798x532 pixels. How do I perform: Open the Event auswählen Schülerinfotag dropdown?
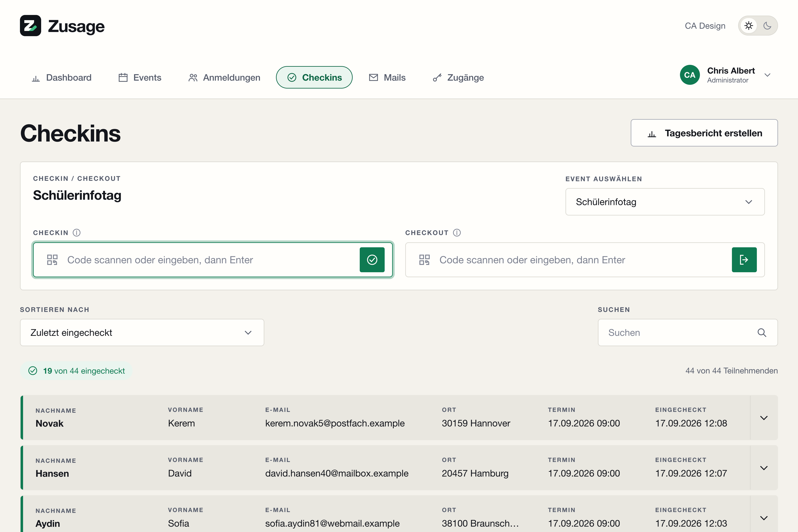pos(665,202)
